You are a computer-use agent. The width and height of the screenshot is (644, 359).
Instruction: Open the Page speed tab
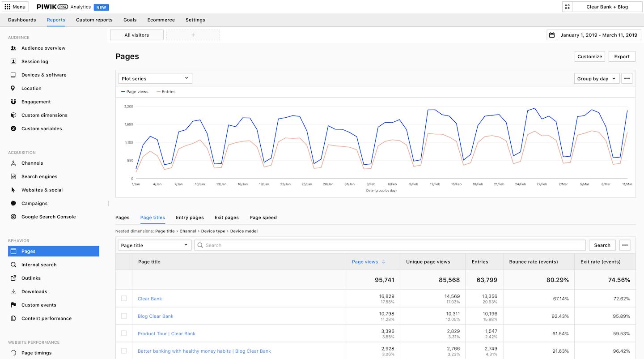[263, 218]
